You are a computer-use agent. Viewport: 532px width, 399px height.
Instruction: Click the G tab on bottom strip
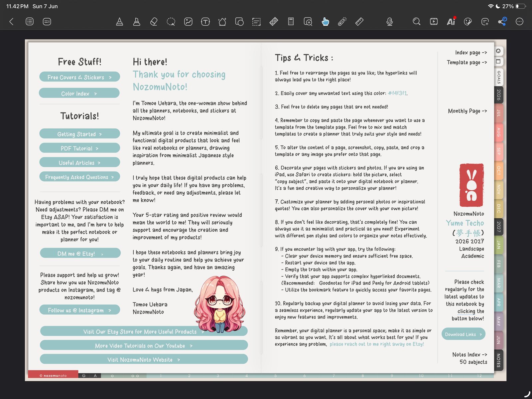click(84, 375)
